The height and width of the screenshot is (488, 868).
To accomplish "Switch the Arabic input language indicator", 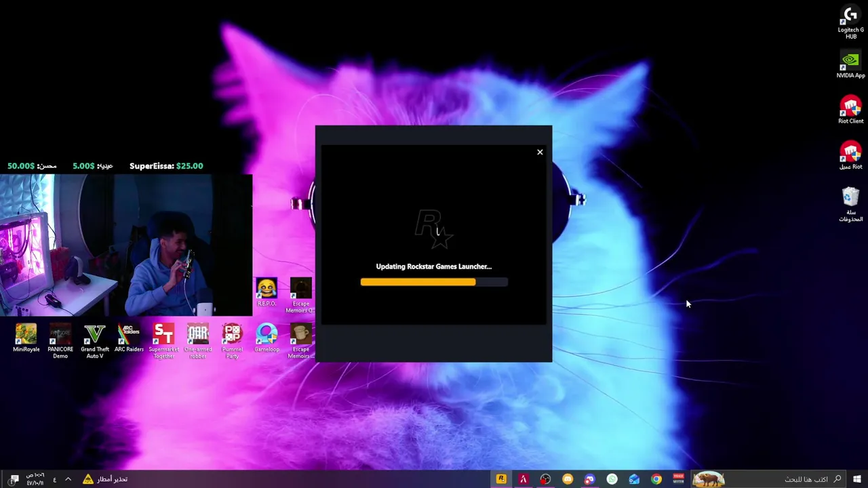I will (54, 479).
